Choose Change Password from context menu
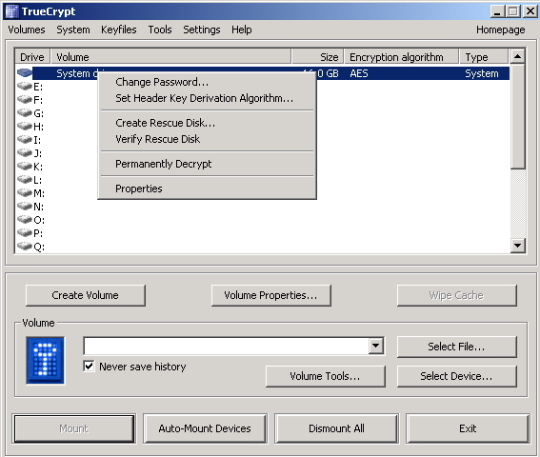Screen dimensions: 540x457 [x=162, y=82]
